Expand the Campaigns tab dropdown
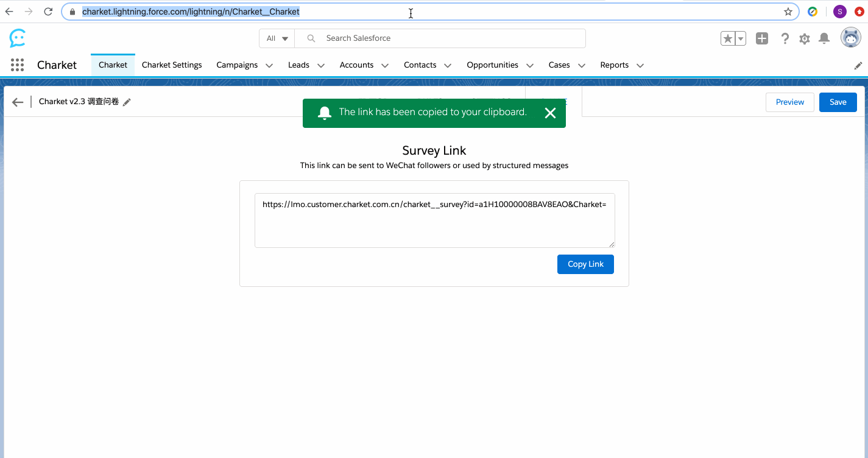868x458 pixels. (x=269, y=66)
